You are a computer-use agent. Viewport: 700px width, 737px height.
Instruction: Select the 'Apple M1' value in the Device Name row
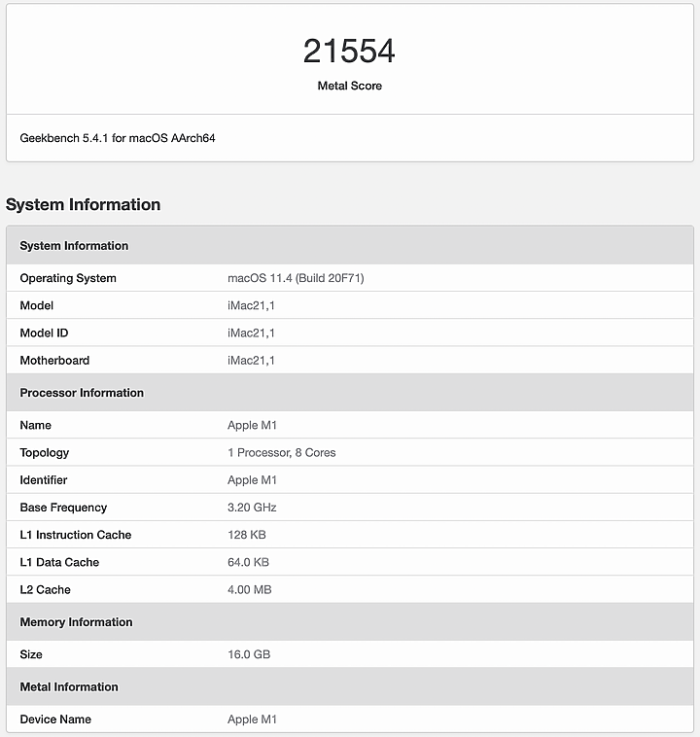coord(252,719)
